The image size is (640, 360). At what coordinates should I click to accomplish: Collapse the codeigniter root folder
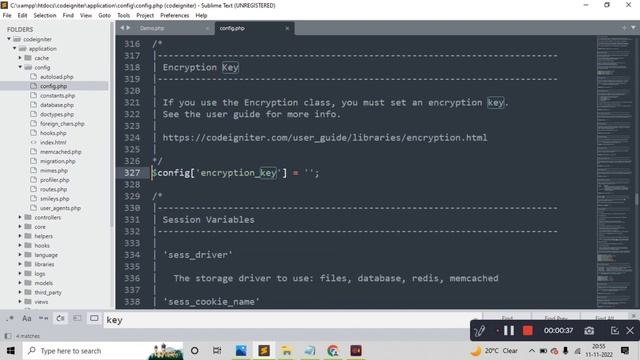coord(9,39)
